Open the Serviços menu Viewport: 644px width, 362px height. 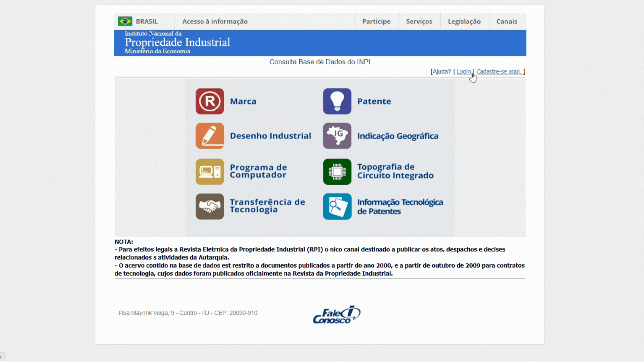419,21
